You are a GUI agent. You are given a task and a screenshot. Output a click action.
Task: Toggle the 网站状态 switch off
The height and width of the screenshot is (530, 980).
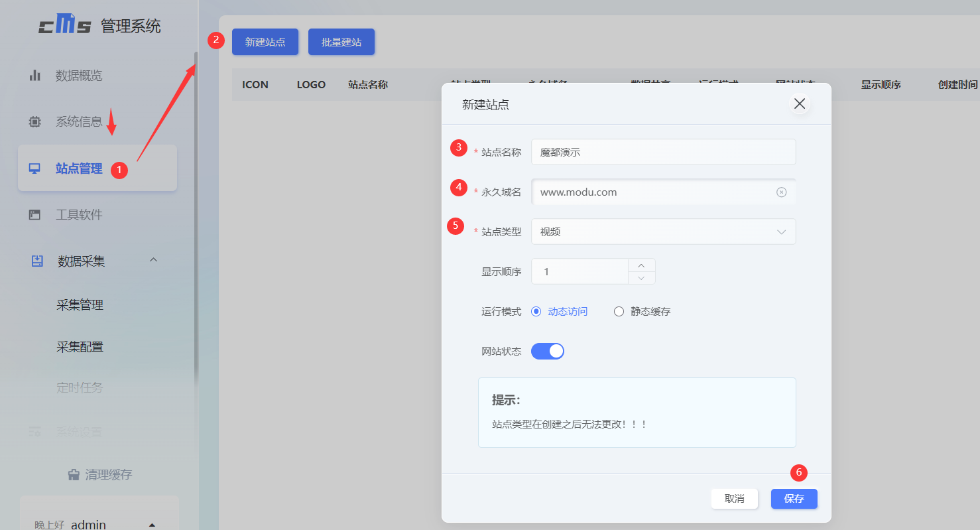[x=547, y=350]
